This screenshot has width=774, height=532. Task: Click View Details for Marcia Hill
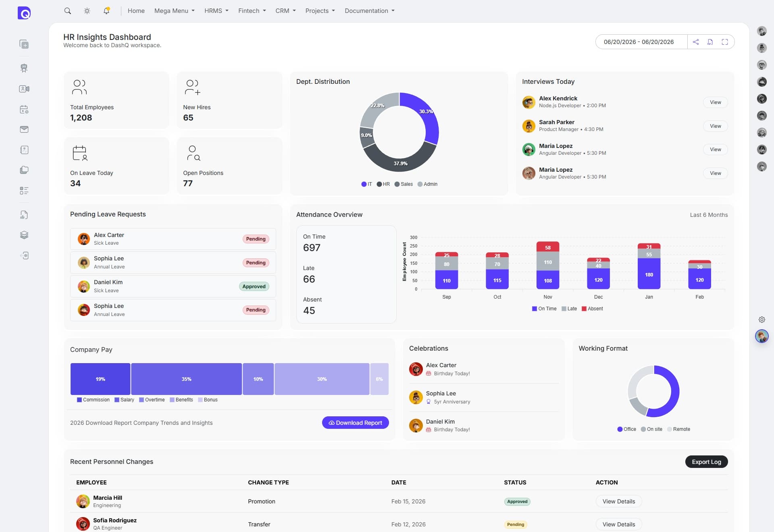pos(619,501)
